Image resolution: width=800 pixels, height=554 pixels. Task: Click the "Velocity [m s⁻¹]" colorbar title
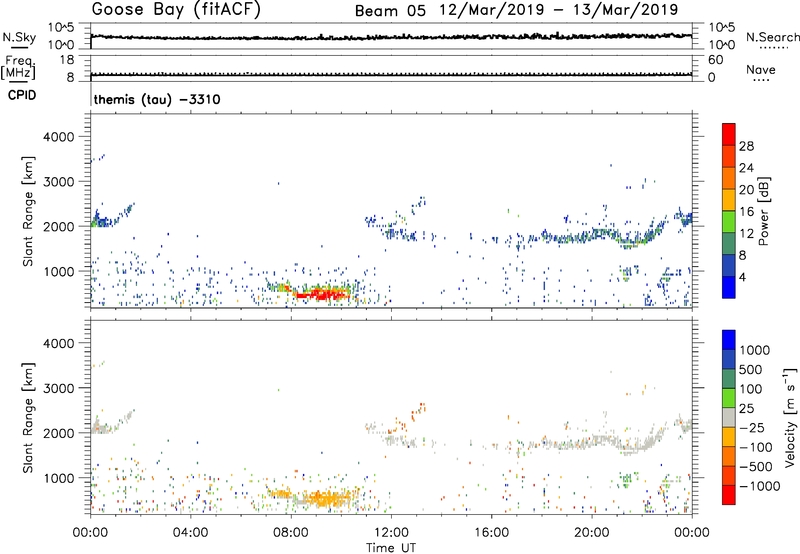(x=790, y=417)
